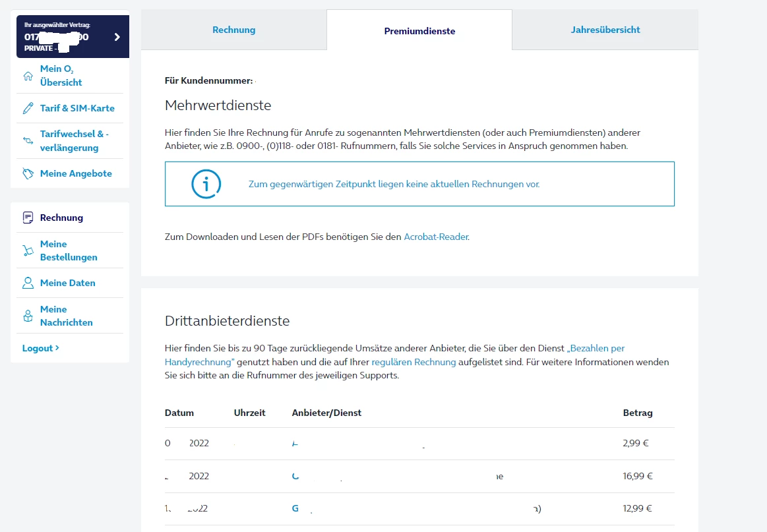Log out via the Logout link
767x532 pixels.
(x=41, y=348)
